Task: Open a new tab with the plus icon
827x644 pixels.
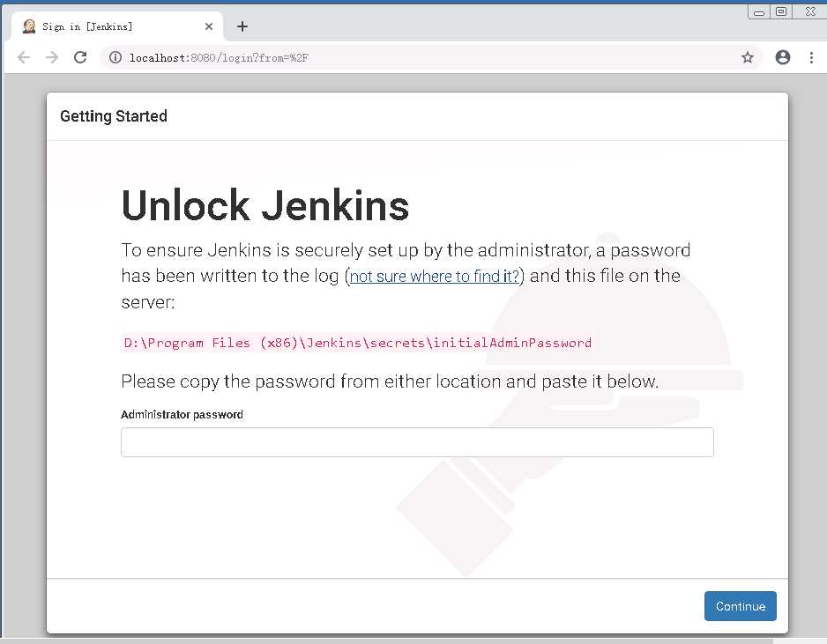Action: (242, 26)
